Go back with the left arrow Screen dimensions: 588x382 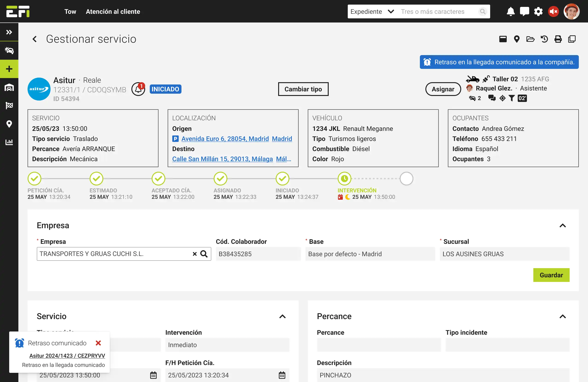(x=35, y=39)
